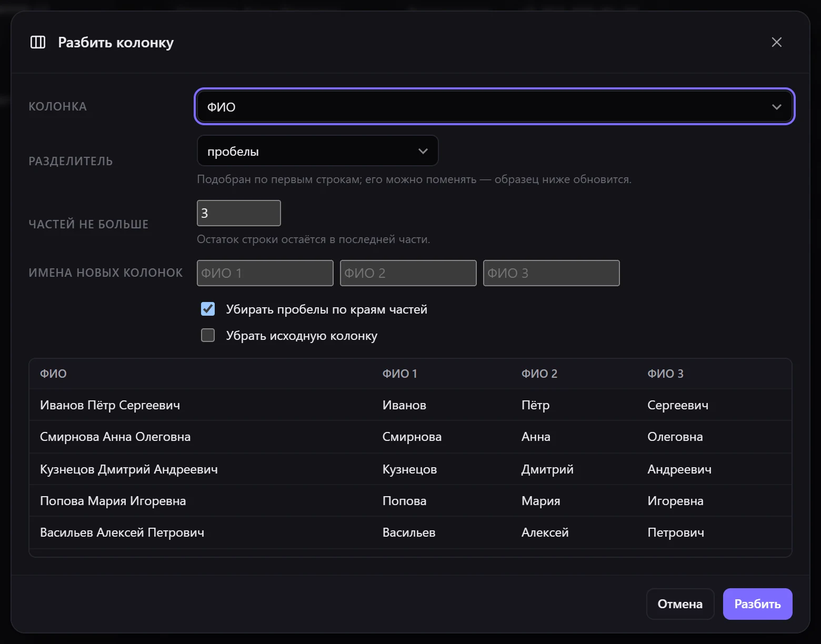Click the Петрович cell in preview
Viewport: 821px width, 644px height.
click(676, 532)
